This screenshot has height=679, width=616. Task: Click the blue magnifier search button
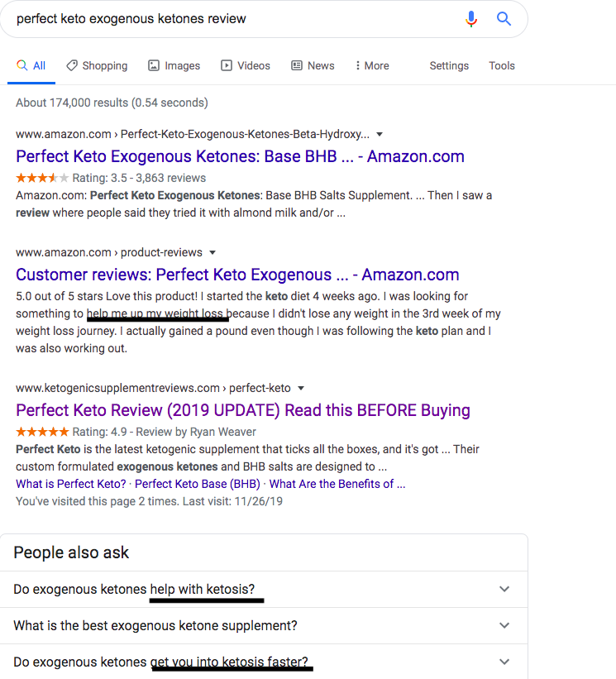pos(504,18)
